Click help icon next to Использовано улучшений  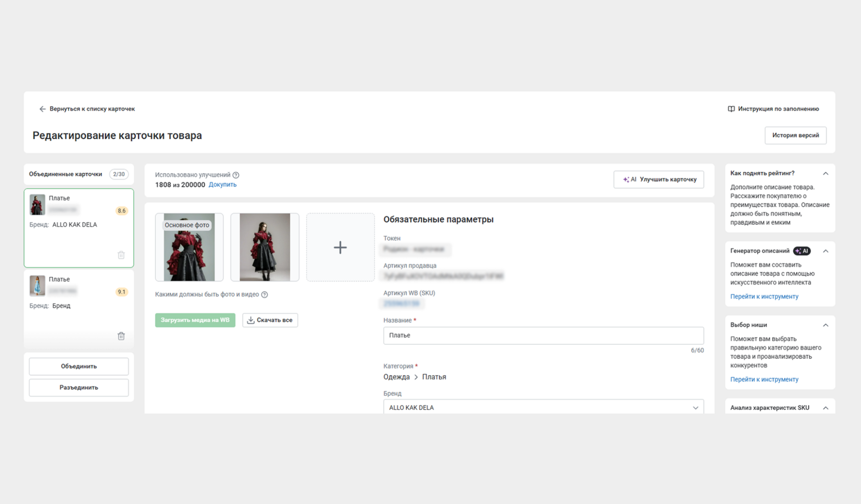click(236, 175)
